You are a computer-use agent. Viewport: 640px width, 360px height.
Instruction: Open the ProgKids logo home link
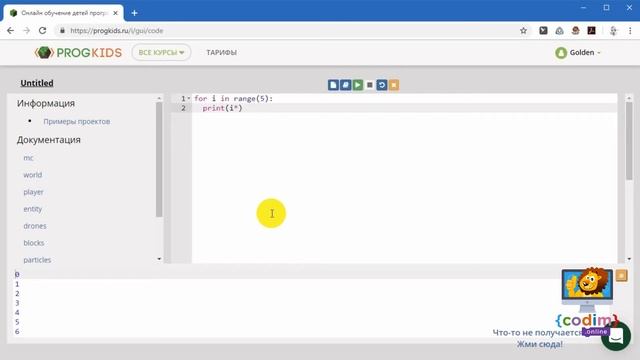[x=78, y=52]
